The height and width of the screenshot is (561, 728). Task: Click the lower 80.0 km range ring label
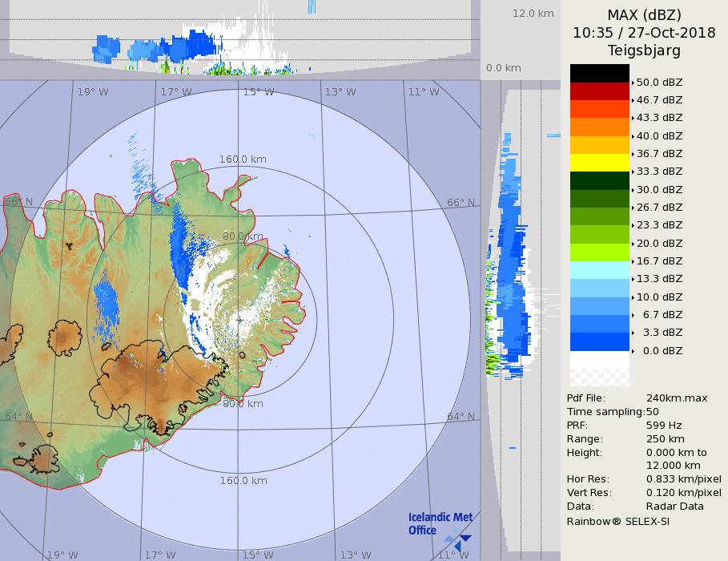point(243,404)
